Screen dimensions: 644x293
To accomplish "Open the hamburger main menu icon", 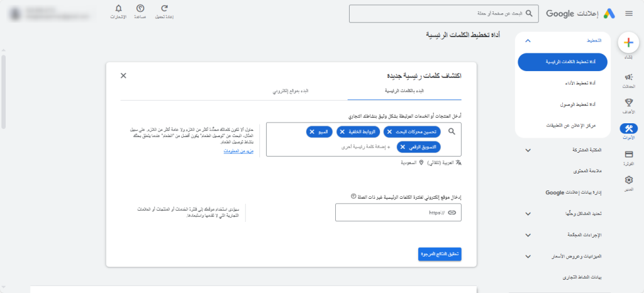I will [x=628, y=13].
